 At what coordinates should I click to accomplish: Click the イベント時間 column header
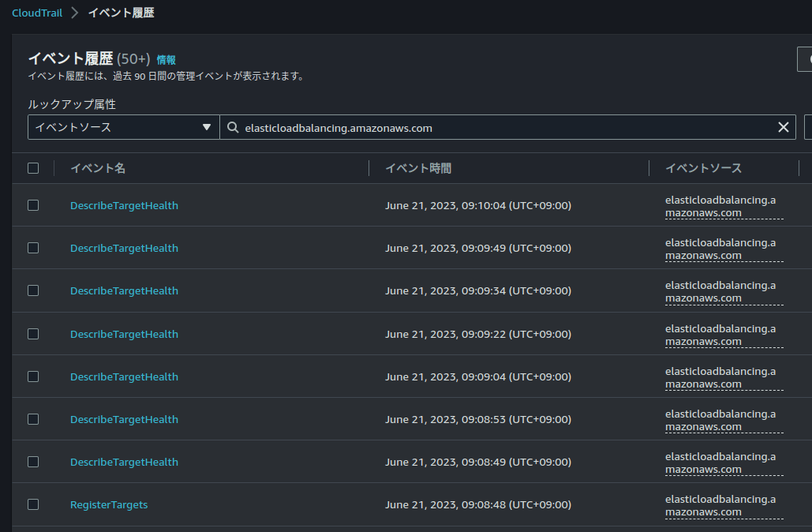418,168
